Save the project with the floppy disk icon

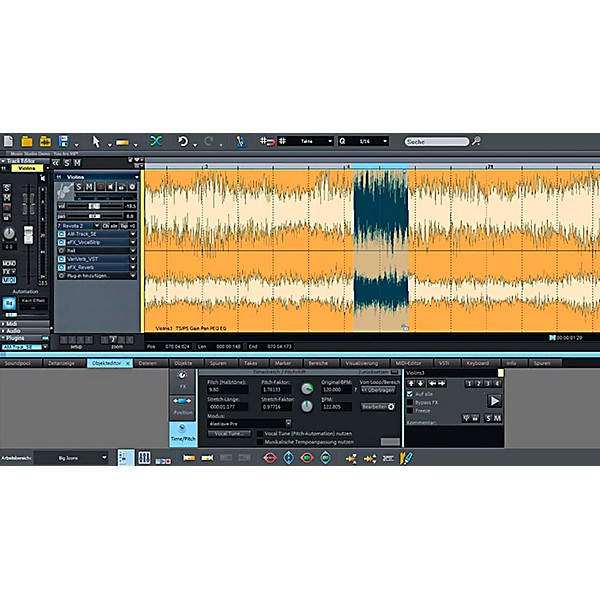(64, 141)
